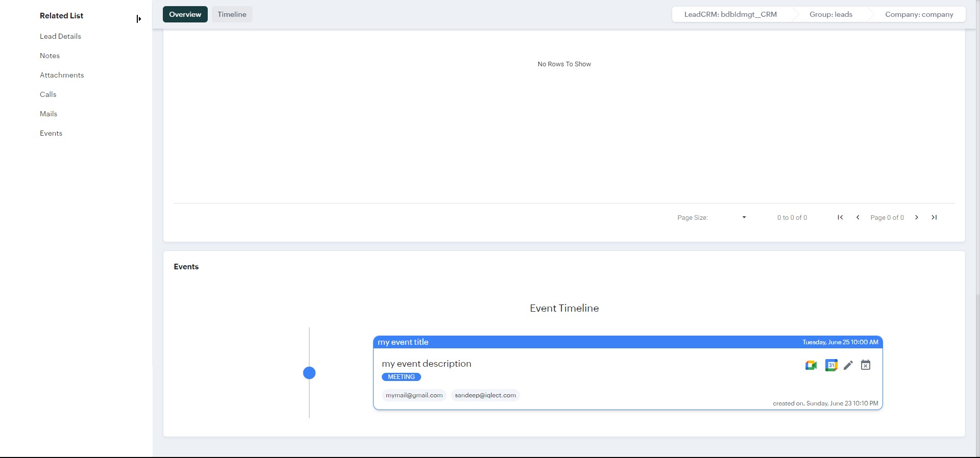The width and height of the screenshot is (980, 458).
Task: Select the sandeep@iqlect.com attendee chip
Action: point(485,395)
